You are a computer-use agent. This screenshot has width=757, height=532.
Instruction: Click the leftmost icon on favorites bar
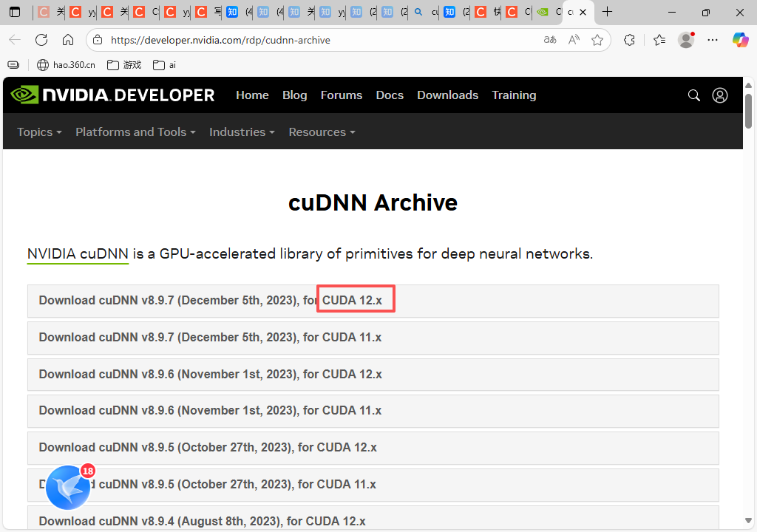coord(13,65)
